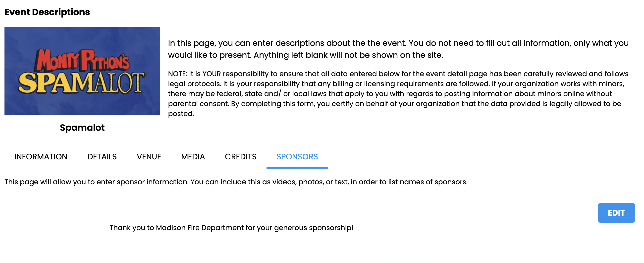Open the CREDITS tab
This screenshot has width=644, height=263.
tap(240, 157)
